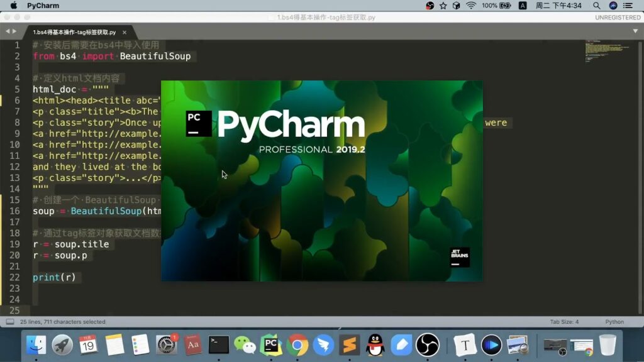Open Typora 'T' icon in Dock
644x362 pixels.
(465, 345)
